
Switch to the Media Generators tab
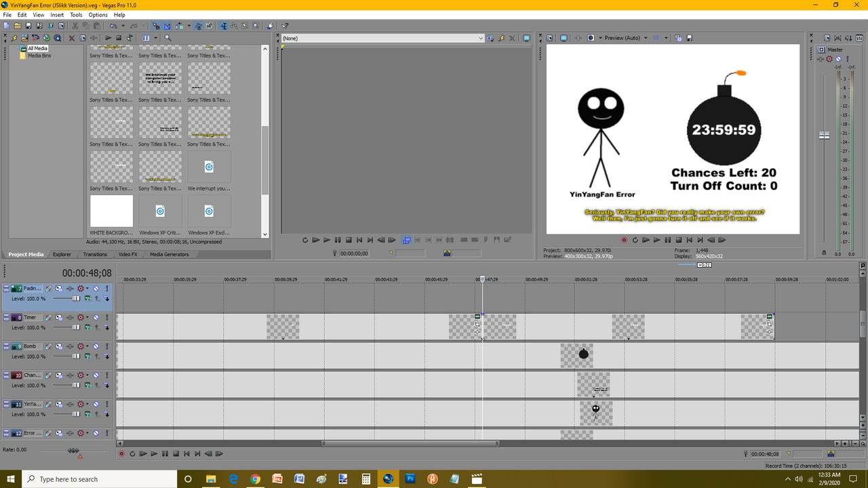pyautogui.click(x=168, y=254)
